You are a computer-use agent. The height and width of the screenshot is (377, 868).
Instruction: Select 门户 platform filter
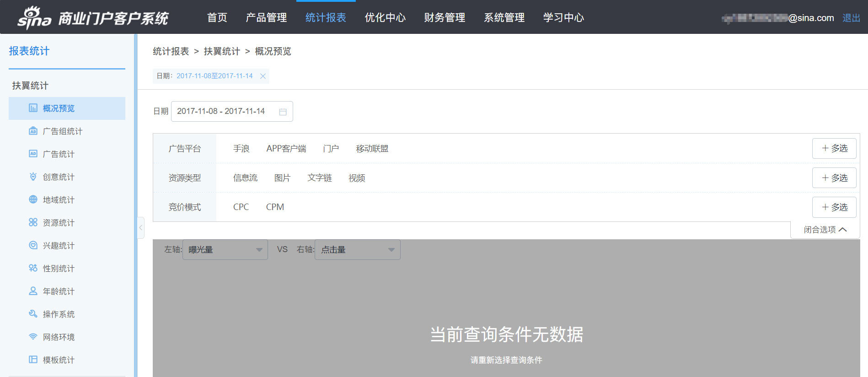point(331,149)
